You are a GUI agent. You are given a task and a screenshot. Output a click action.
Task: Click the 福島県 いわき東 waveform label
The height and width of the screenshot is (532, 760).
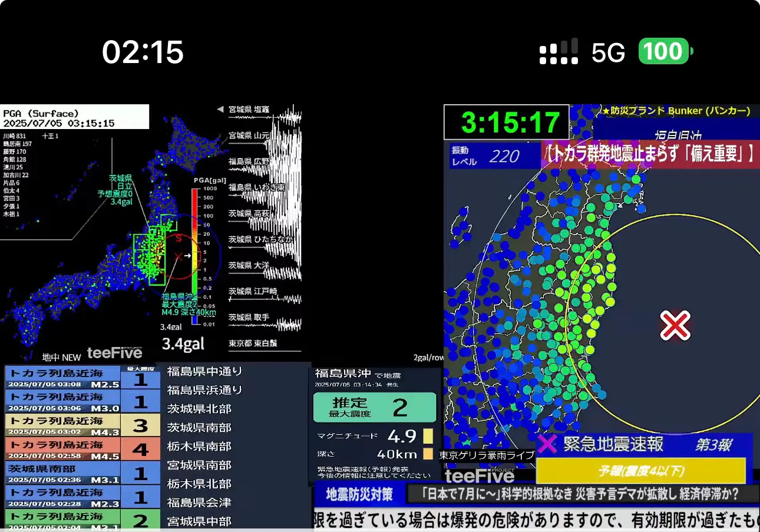257,187
